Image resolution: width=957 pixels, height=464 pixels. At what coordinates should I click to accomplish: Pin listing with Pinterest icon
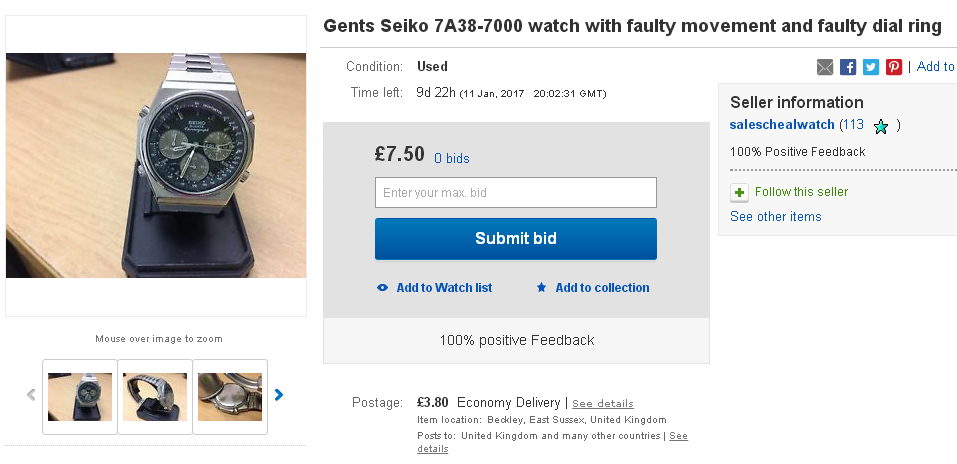tap(894, 67)
